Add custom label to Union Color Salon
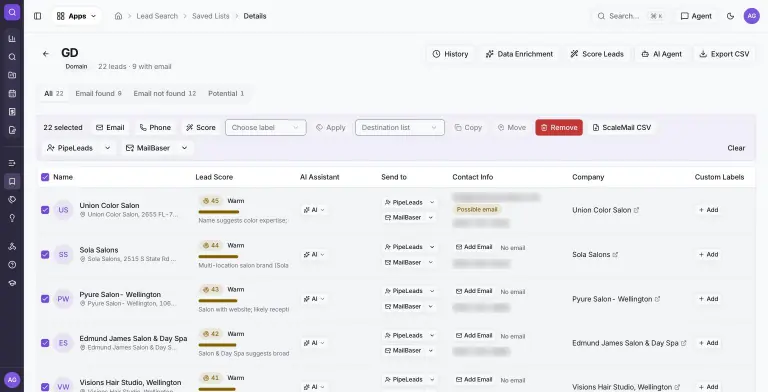The image size is (768, 392). click(708, 210)
